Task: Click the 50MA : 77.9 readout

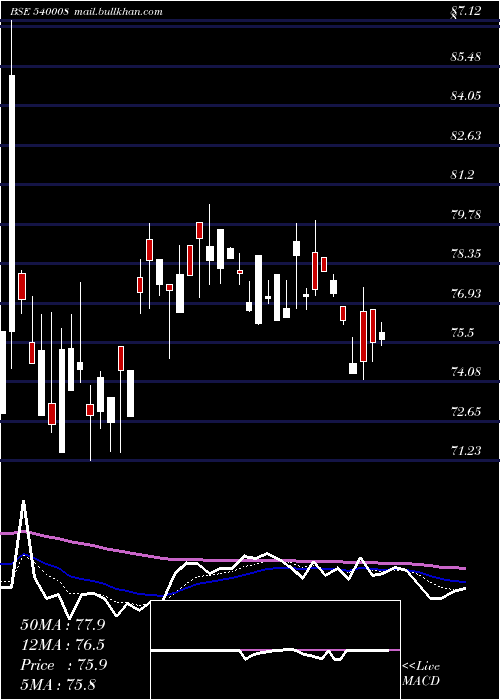Action: (x=63, y=625)
